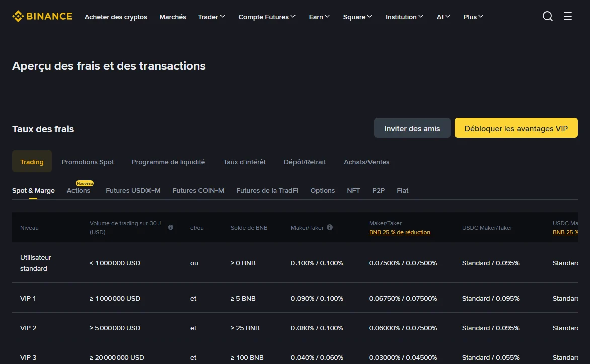Click the VIP 3 level cell

[x=28, y=357]
